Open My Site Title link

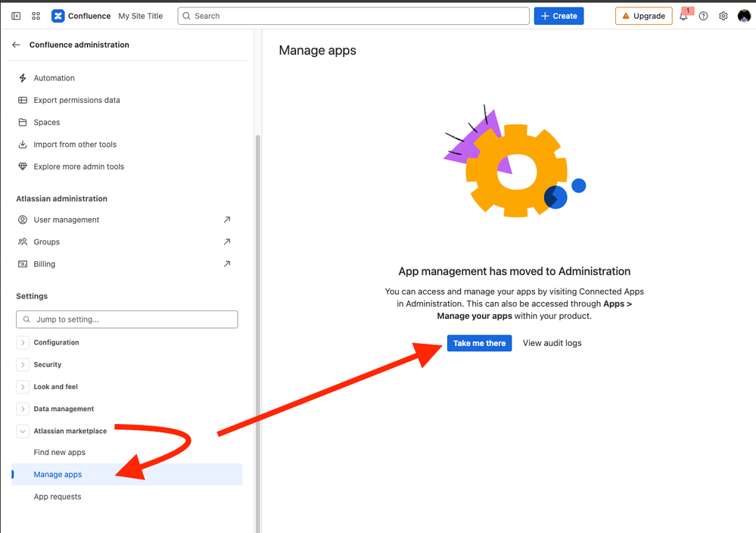[140, 16]
